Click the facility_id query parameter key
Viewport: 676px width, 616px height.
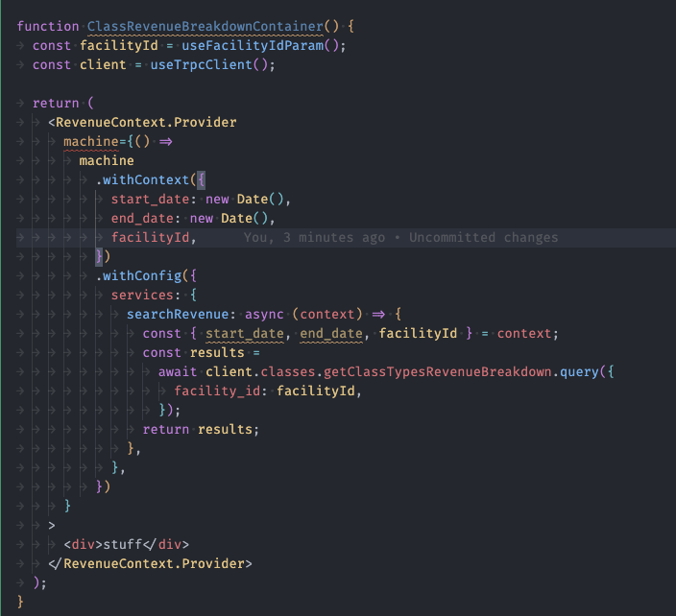coord(217,391)
